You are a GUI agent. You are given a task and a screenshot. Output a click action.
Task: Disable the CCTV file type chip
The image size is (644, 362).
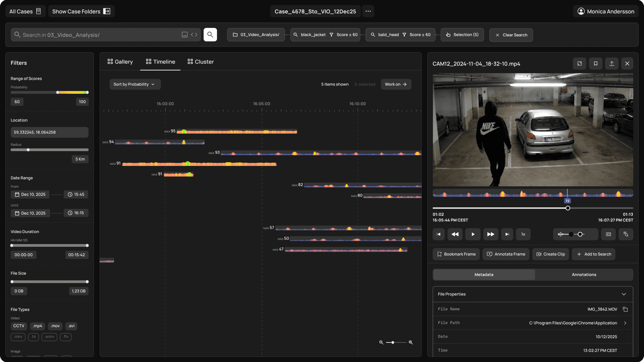pos(19,326)
